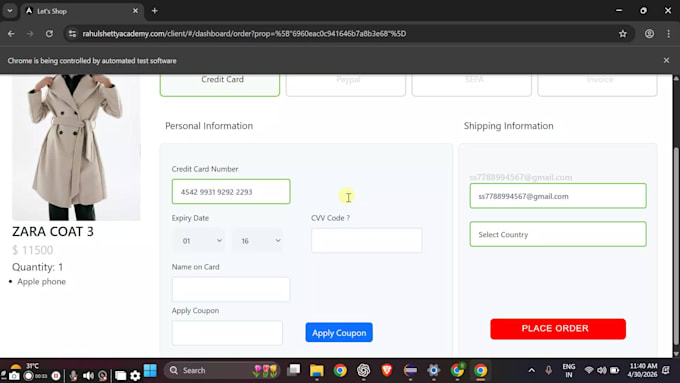Open the notification center icon

667,370
